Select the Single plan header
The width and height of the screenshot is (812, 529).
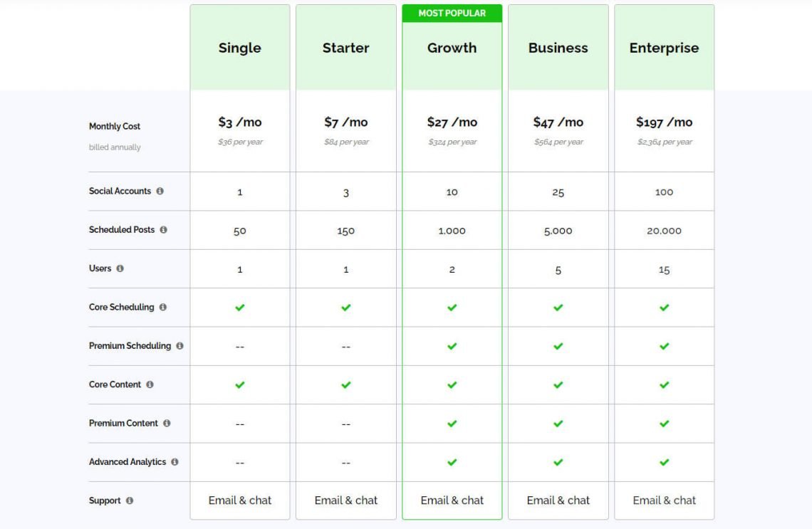(x=240, y=48)
